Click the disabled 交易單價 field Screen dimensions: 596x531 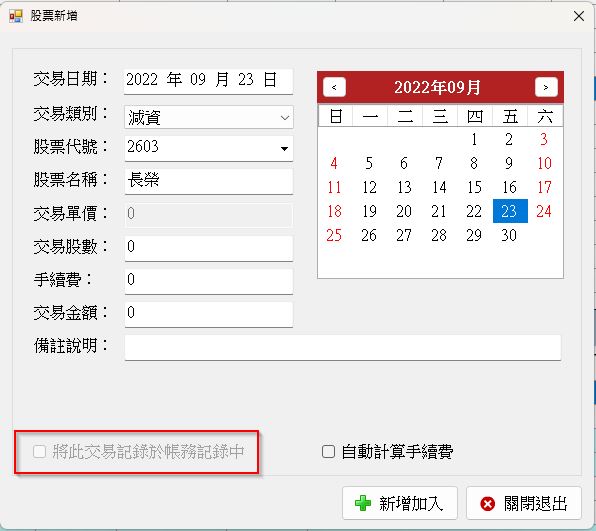[x=209, y=214]
